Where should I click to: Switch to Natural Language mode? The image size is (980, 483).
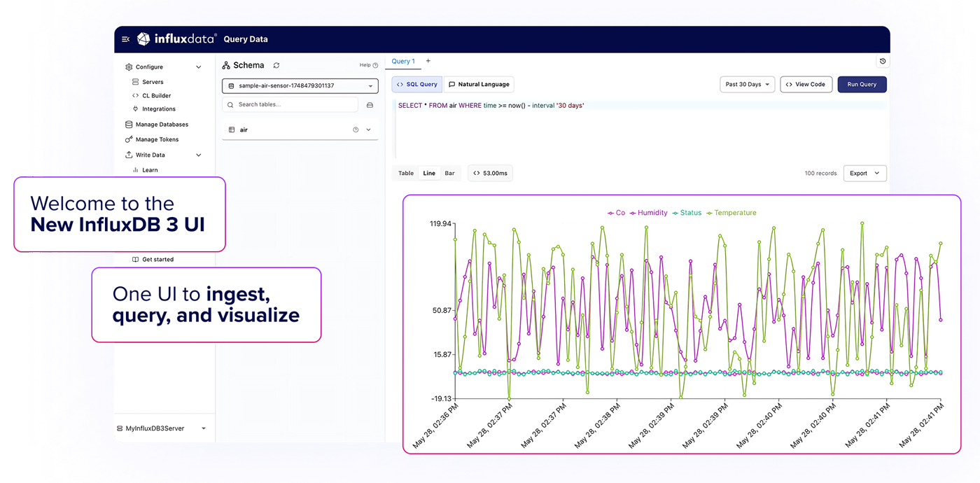pos(479,85)
